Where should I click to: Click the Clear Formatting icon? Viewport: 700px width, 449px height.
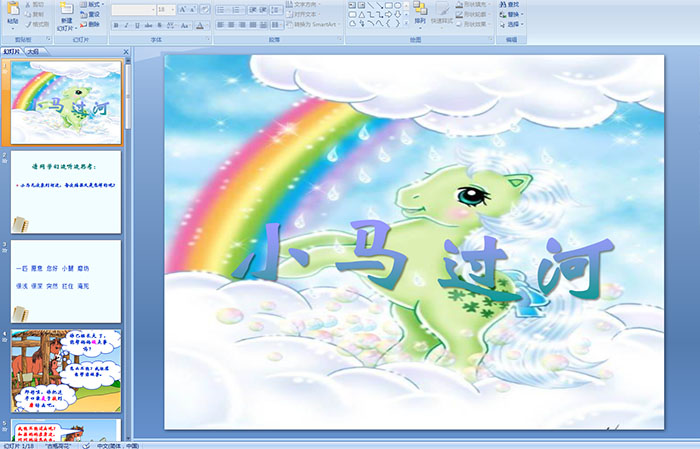coord(205,9)
